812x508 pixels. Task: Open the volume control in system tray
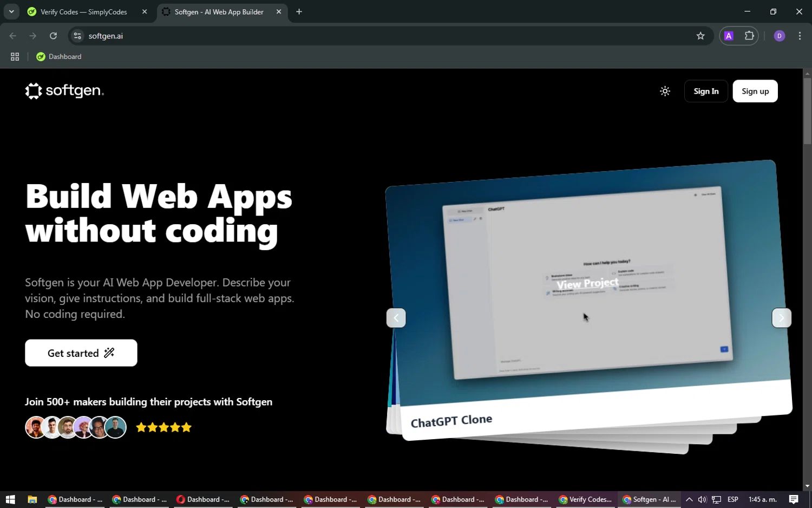click(x=702, y=499)
